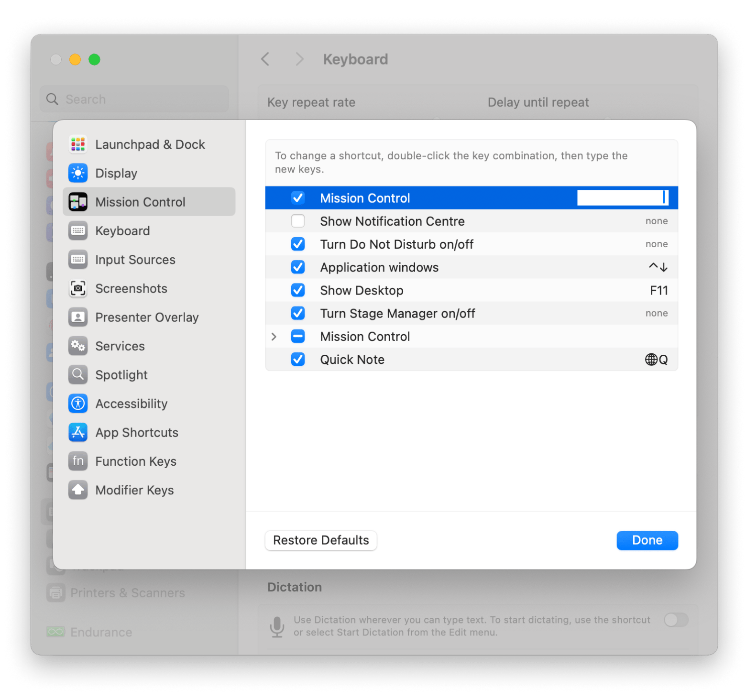The image size is (746, 700).
Task: Open Presenter Overlay icon in sidebar
Action: 78,317
